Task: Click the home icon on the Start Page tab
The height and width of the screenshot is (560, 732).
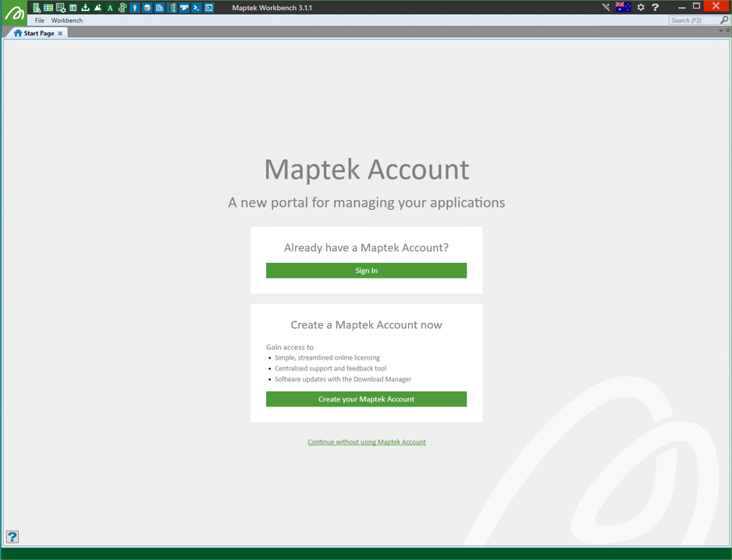Action: (x=18, y=33)
